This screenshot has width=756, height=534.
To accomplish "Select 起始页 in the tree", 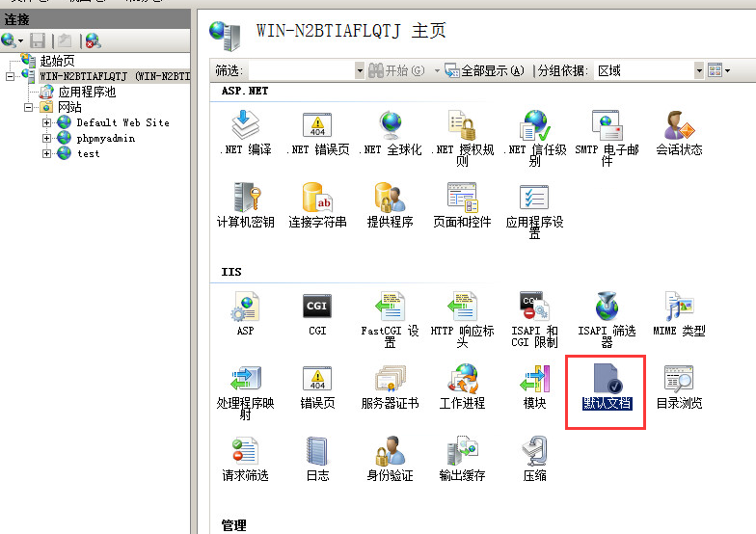I will click(57, 61).
